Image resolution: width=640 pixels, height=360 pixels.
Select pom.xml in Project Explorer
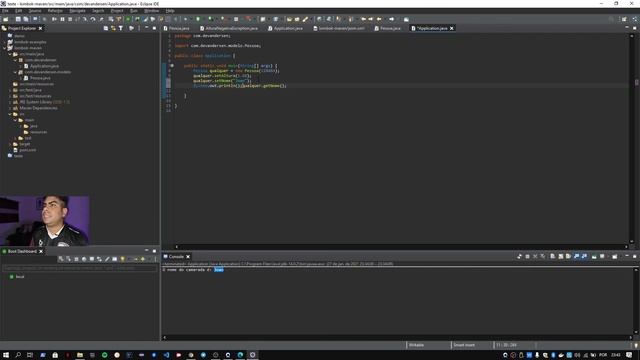coord(27,150)
